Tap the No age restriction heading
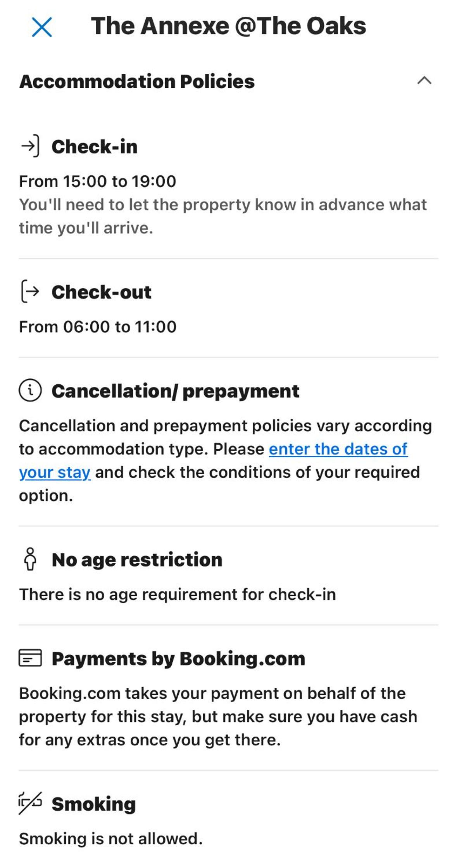Image resolution: width=457 pixels, height=868 pixels. point(137,560)
